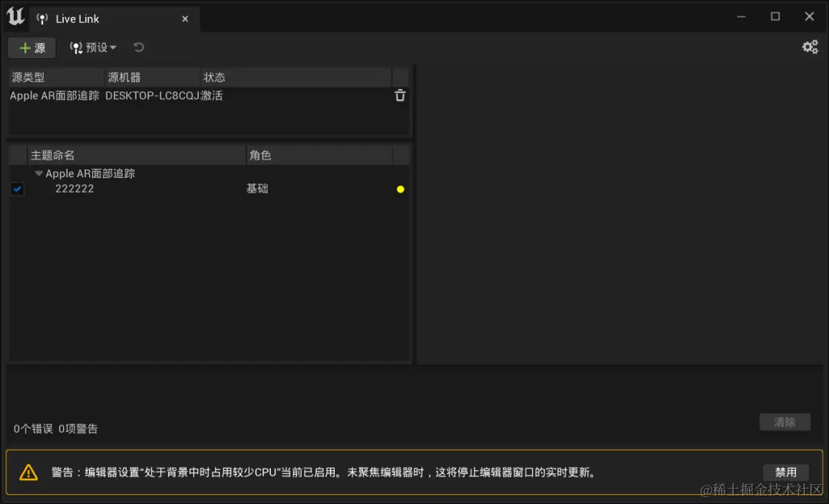Click the yellow status dot beside the 基础 role

400,189
